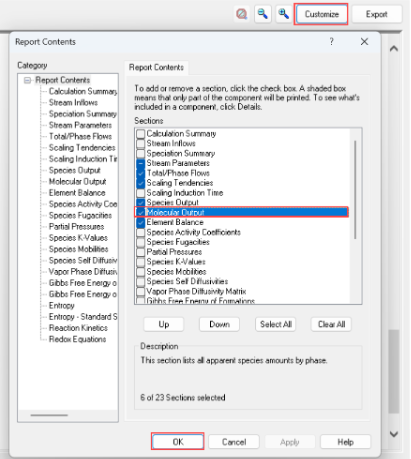Select Stream Parameters in the Category tree
The image size is (411, 459).
tap(80, 125)
